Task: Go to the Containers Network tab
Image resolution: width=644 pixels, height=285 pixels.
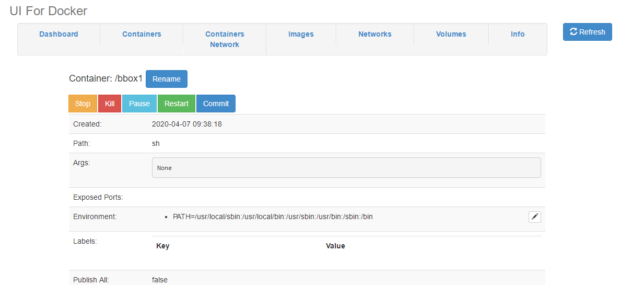Action: click(225, 39)
